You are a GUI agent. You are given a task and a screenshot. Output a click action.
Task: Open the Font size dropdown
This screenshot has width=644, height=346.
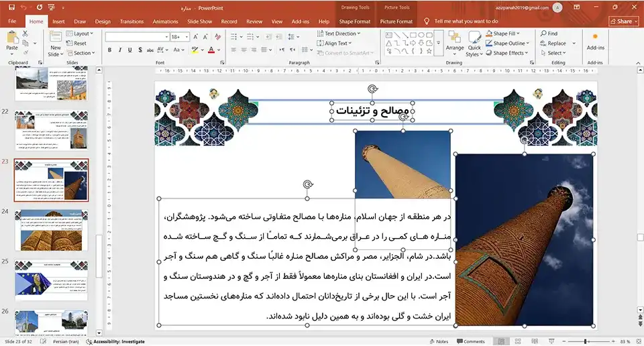coord(187,36)
